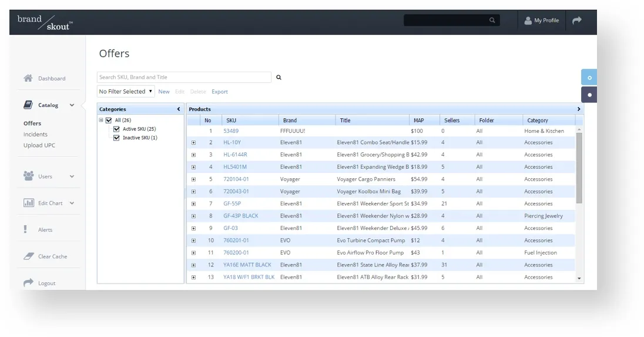Click the brand skout logo
644x337 pixels.
click(x=45, y=22)
